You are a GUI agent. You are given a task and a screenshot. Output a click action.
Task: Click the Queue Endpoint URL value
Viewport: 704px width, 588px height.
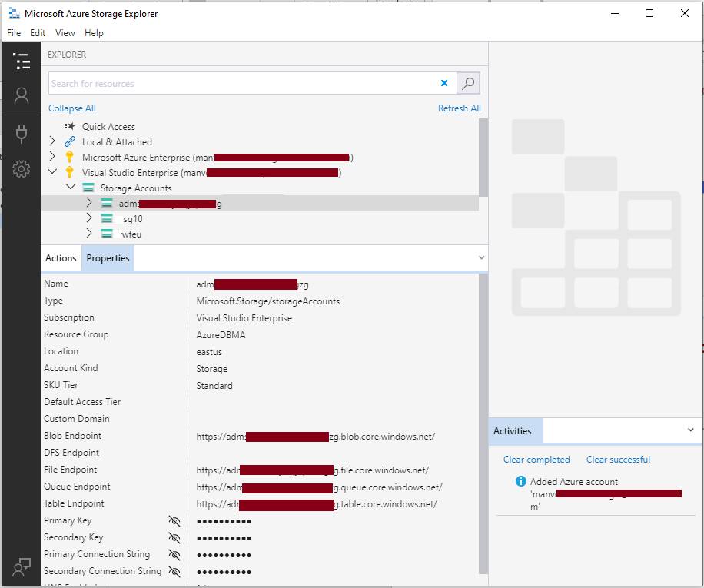(319, 487)
